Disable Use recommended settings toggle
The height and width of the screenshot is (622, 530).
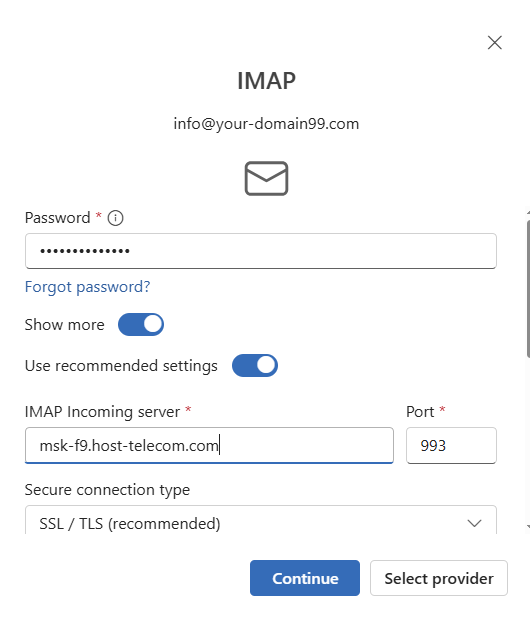[x=255, y=365]
